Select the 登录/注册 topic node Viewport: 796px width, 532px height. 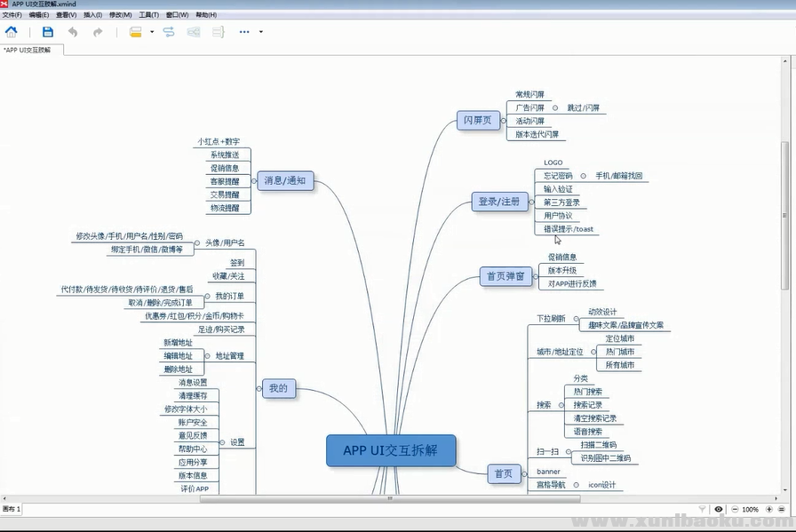point(499,202)
